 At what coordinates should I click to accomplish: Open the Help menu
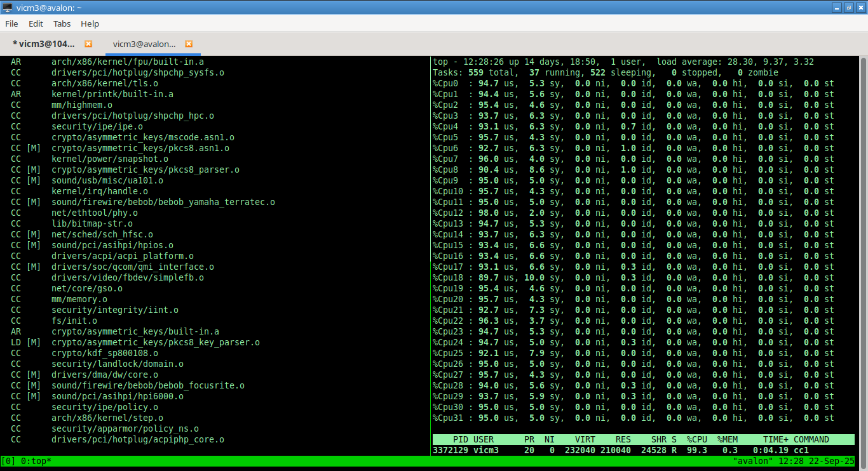(90, 23)
